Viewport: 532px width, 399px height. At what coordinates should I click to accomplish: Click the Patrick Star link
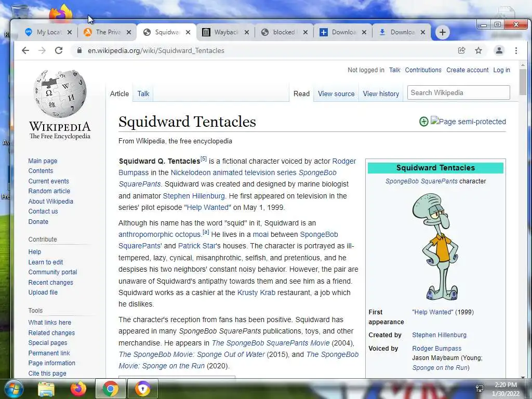coord(197,246)
